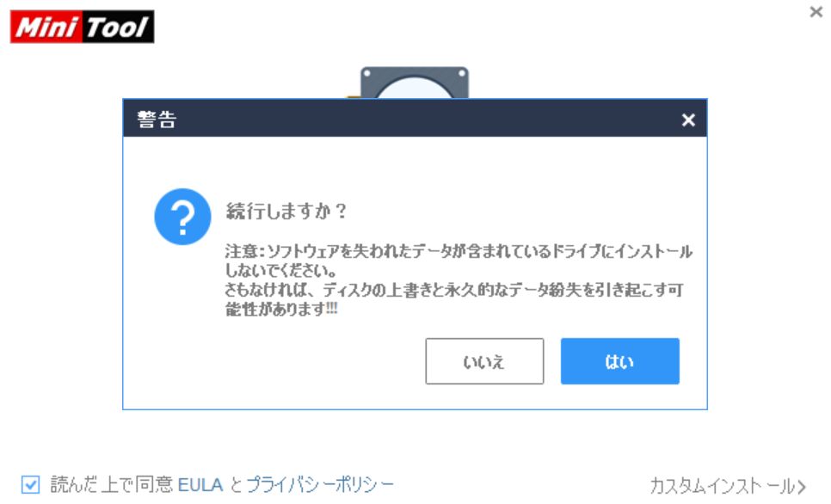Viewport: 831px width, 504px height.
Task: Select the 警告 dialog title bar
Action: 415,118
